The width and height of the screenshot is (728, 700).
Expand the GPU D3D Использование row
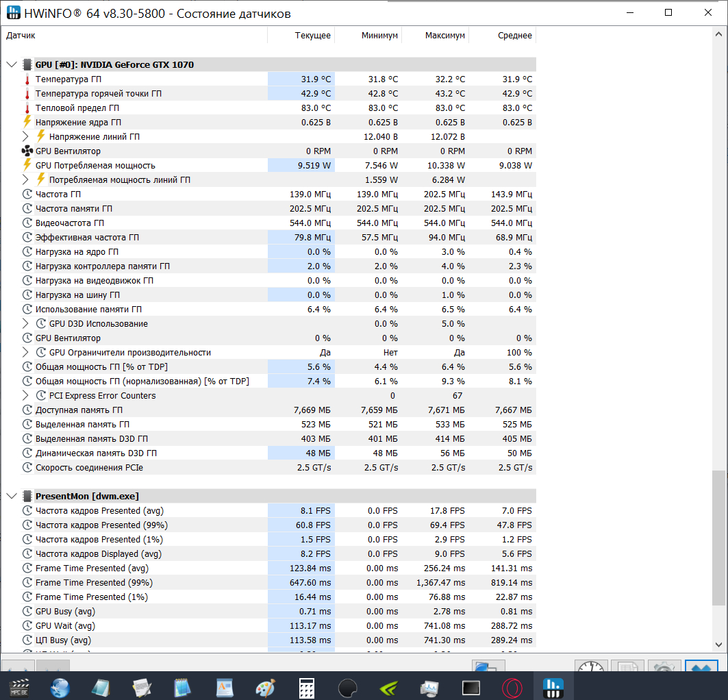click(x=25, y=323)
